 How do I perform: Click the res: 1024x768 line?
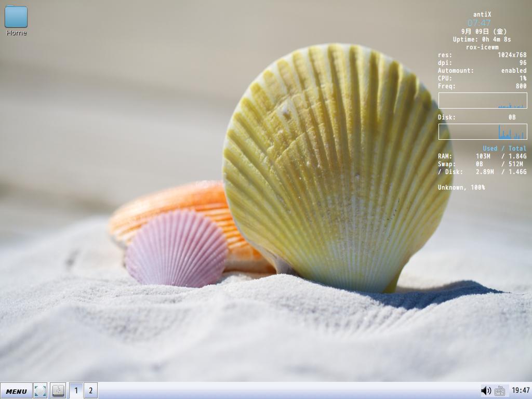tap(482, 55)
